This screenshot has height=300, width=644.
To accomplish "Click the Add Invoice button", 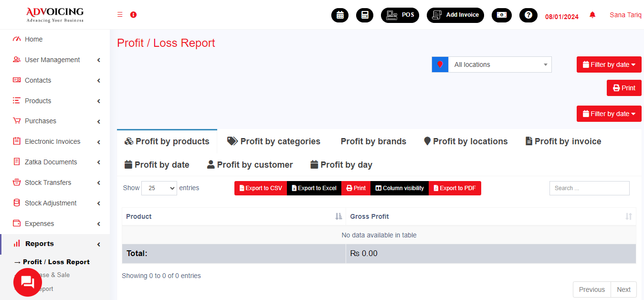I will (455, 15).
